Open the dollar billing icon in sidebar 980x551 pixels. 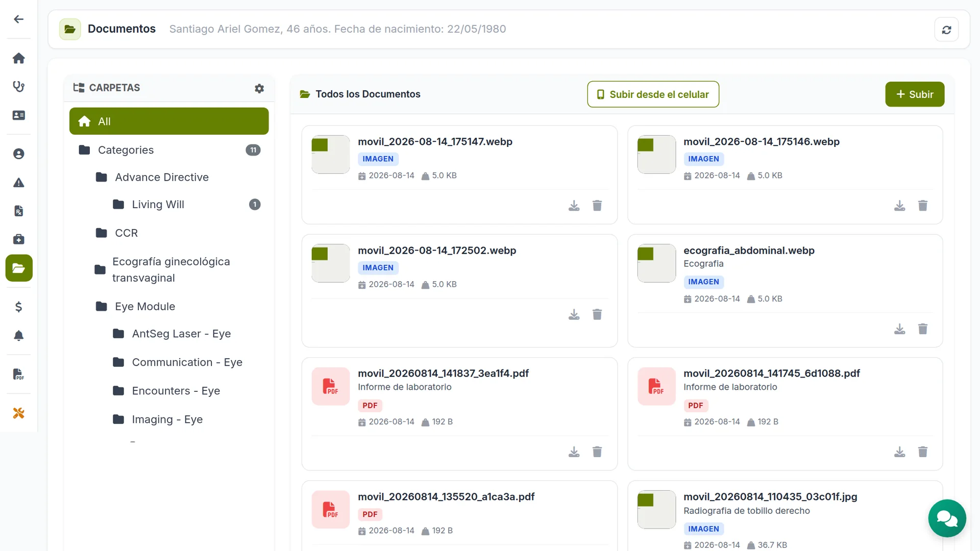coord(19,307)
